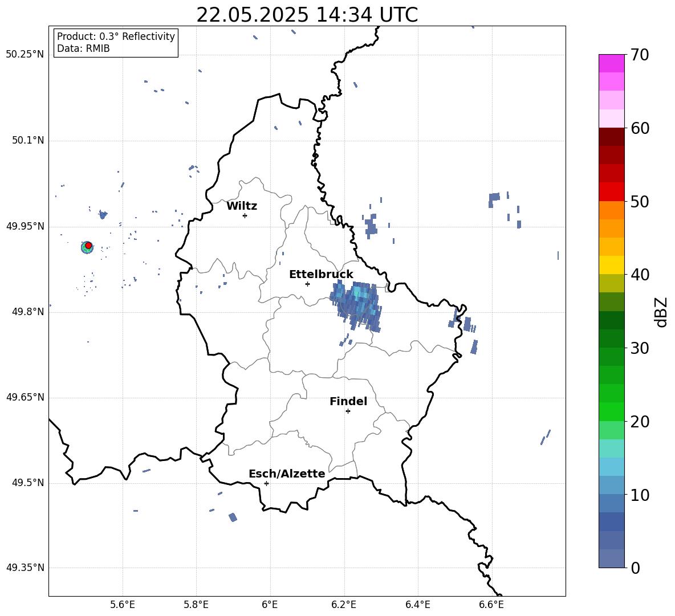Click the cross marker under Ettelbruck
Screen dimensions: 675x616
pyautogui.click(x=307, y=284)
